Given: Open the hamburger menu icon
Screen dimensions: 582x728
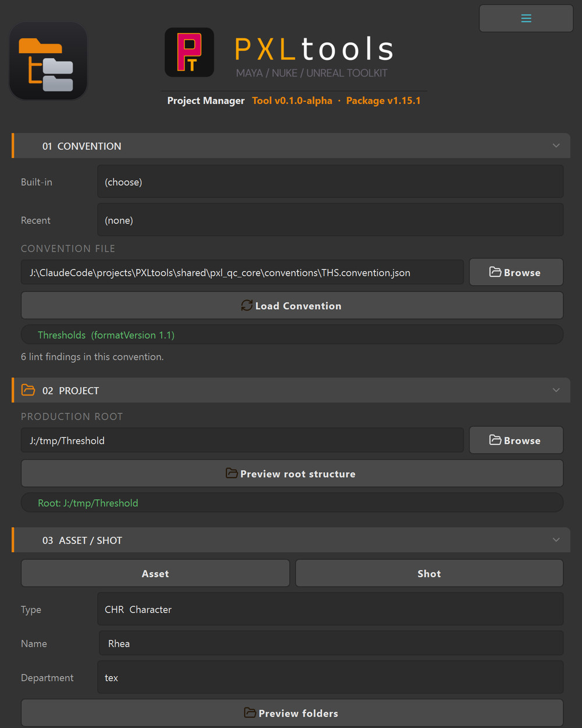Looking at the screenshot, I should pyautogui.click(x=526, y=19).
